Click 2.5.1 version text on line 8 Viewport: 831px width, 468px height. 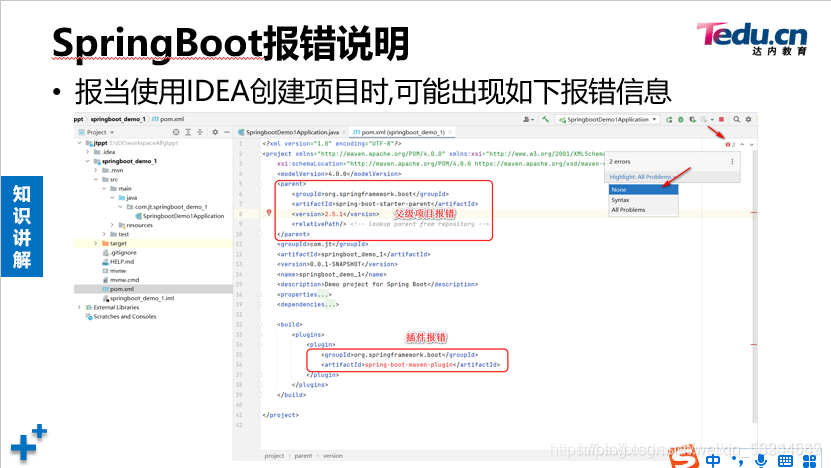coord(333,214)
